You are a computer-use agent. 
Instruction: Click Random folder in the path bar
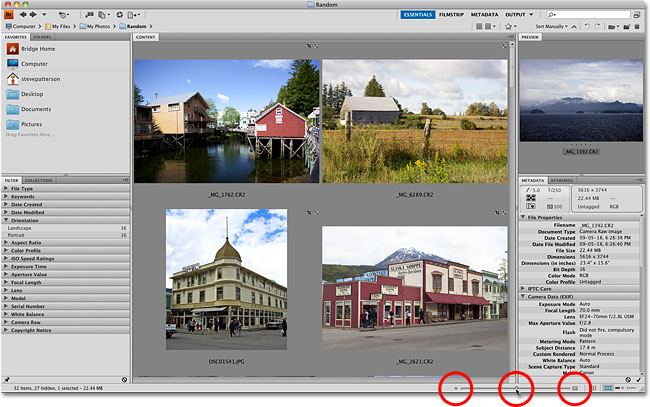pos(133,26)
